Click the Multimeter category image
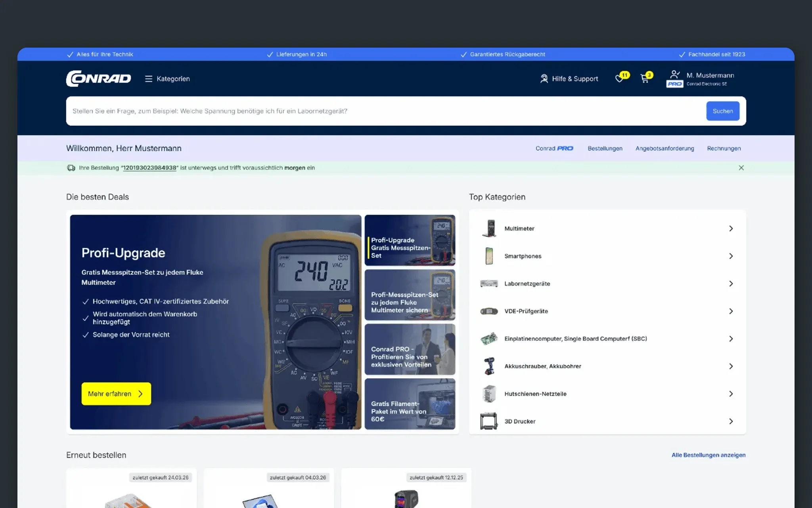Viewport: 812px width, 508px height. click(489, 229)
